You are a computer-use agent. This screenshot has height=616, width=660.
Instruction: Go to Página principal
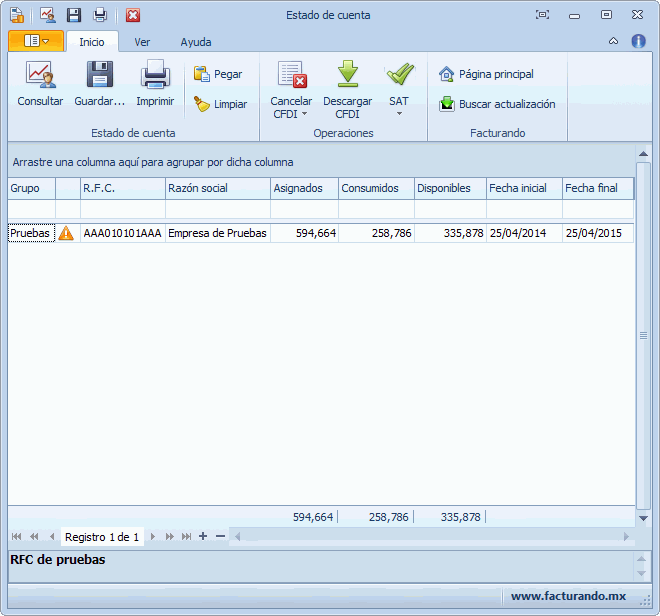[x=486, y=74]
